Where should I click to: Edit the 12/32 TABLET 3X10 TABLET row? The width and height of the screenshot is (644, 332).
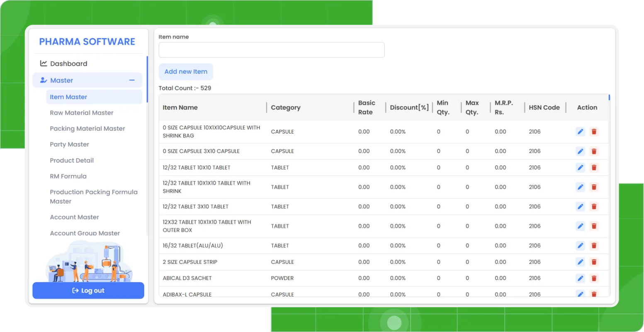pyautogui.click(x=580, y=207)
